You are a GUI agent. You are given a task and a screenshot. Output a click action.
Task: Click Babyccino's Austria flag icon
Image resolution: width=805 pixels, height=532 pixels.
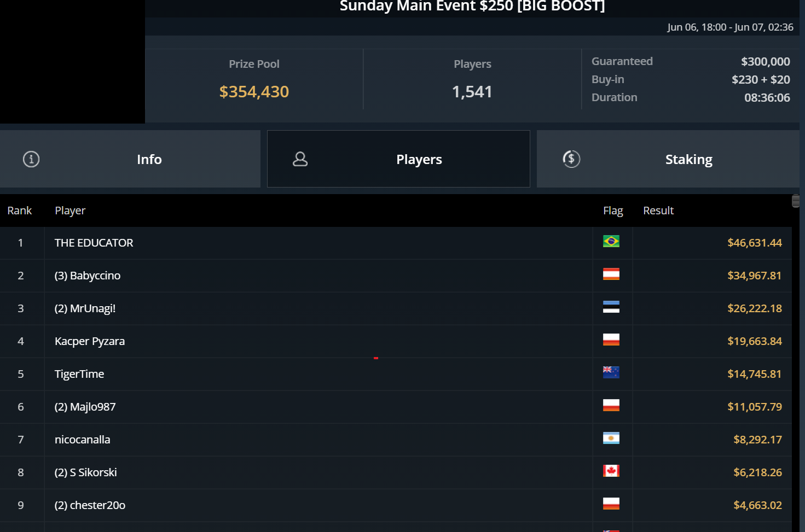[611, 274]
